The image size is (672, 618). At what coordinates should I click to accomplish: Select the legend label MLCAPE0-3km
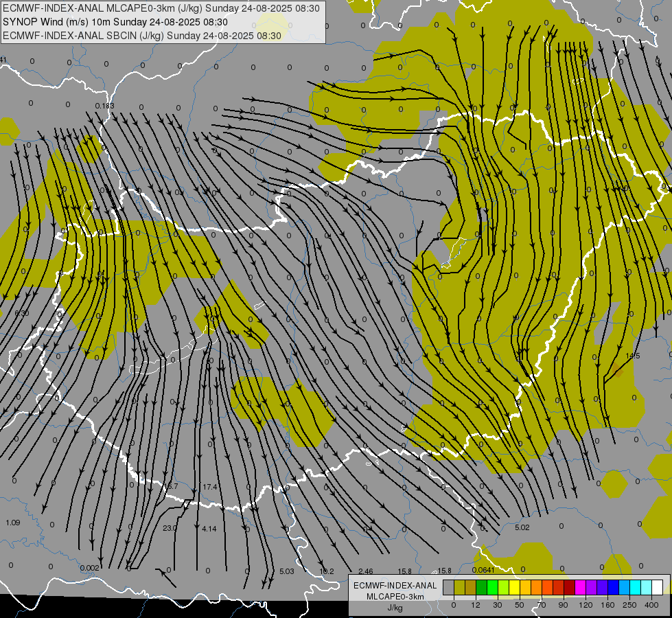[395, 597]
